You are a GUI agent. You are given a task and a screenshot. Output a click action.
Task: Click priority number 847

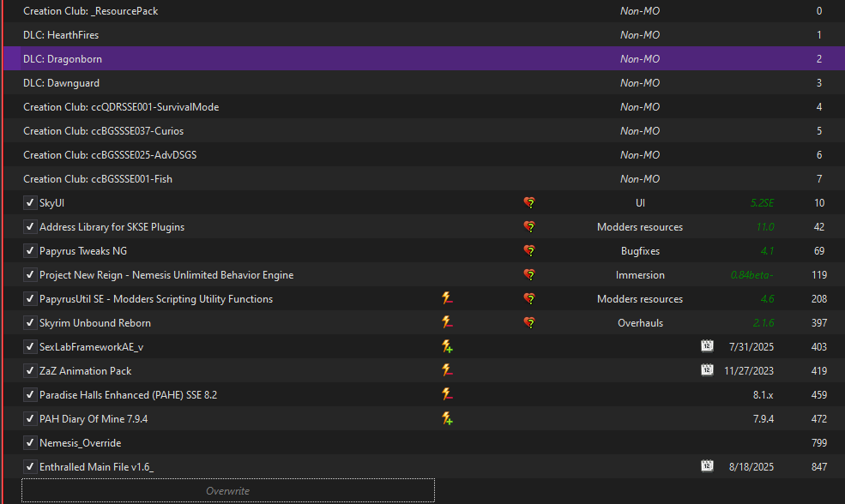coord(819,467)
